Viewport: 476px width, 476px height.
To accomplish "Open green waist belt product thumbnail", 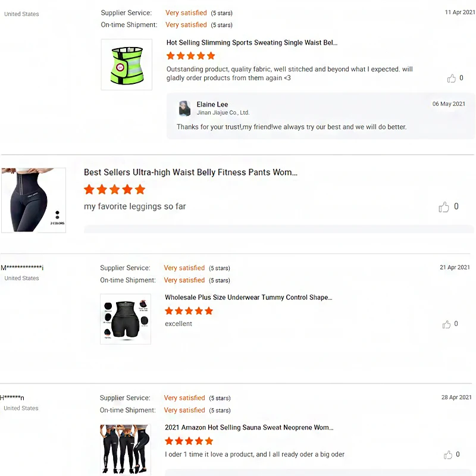I will [126, 65].
